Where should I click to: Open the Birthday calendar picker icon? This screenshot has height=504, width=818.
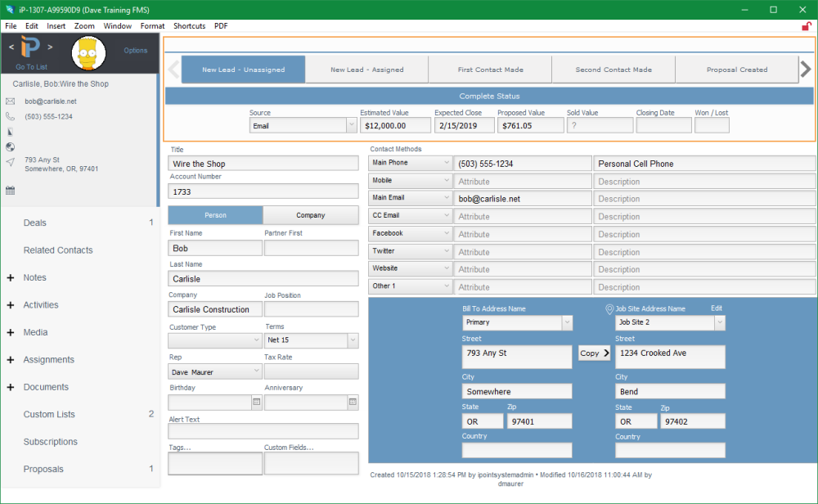[x=256, y=403]
